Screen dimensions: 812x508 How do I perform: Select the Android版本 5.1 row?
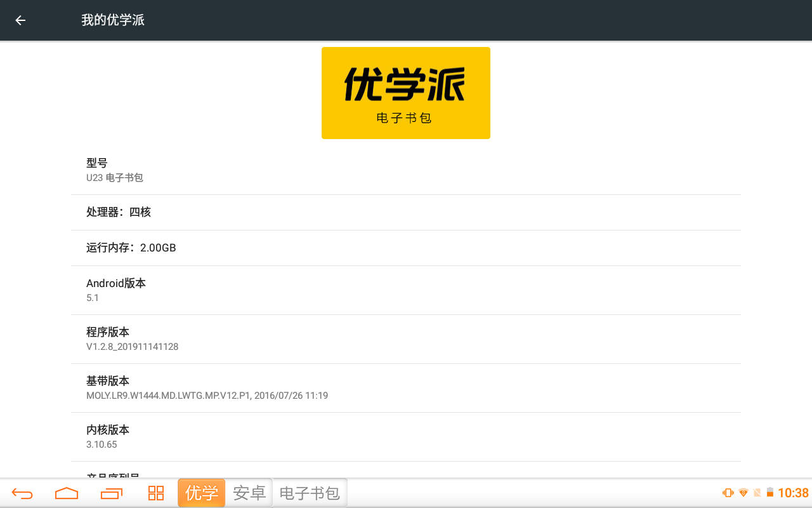[406, 290]
